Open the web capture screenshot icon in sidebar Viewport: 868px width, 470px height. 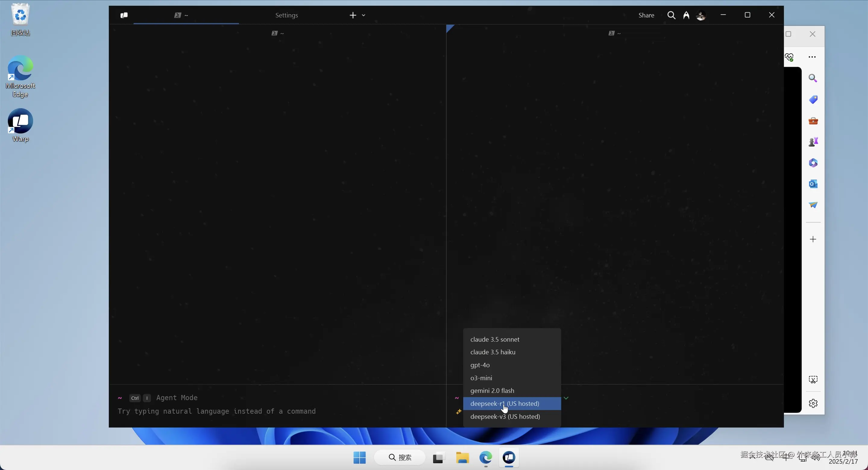[x=813, y=380]
